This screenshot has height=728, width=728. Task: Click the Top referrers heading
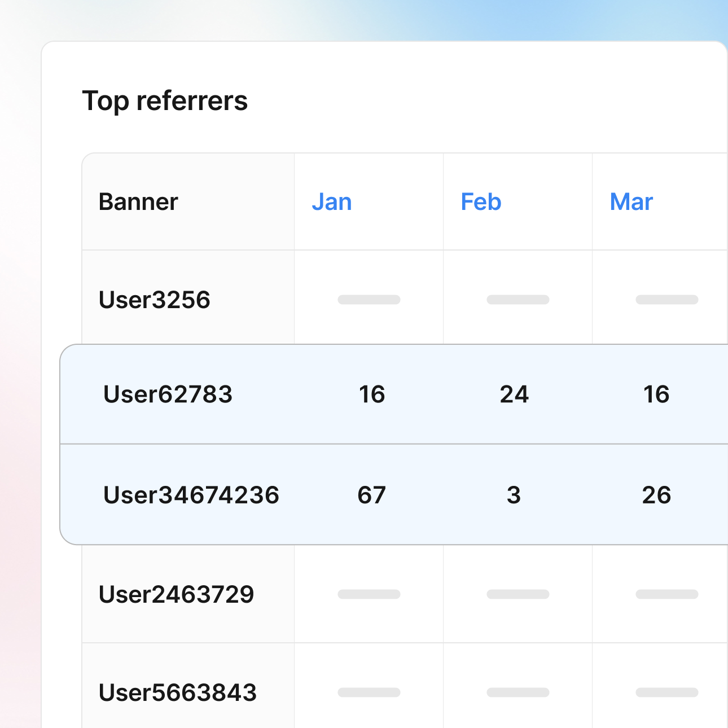tap(165, 101)
